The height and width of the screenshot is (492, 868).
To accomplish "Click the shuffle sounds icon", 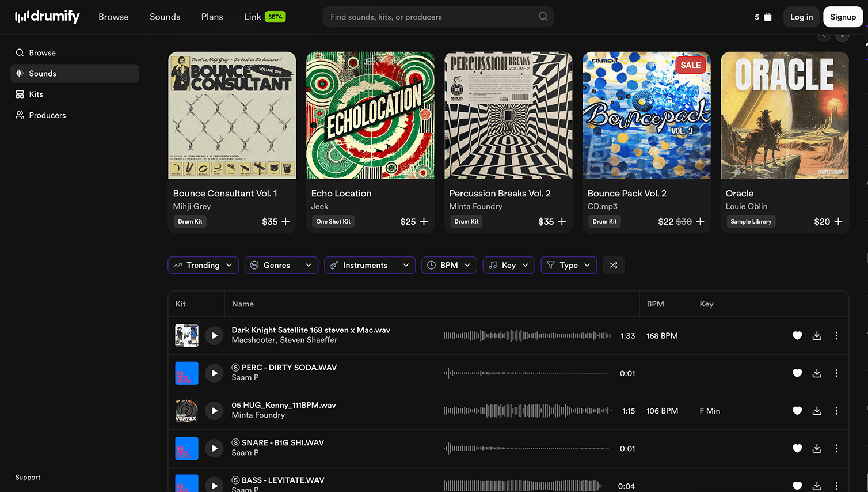I will 614,265.
